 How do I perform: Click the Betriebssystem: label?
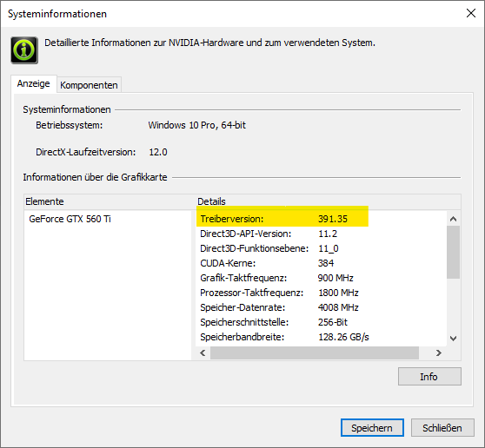(69, 125)
